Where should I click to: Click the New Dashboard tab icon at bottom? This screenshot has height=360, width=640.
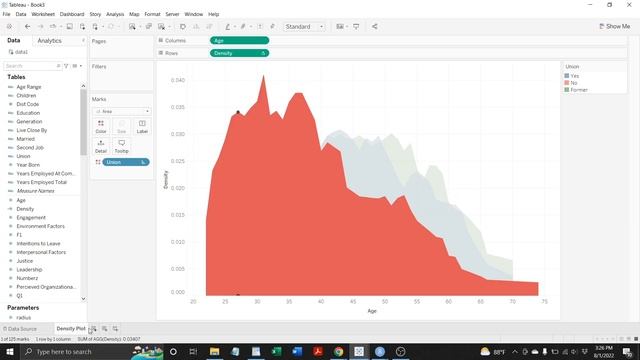coord(104,329)
